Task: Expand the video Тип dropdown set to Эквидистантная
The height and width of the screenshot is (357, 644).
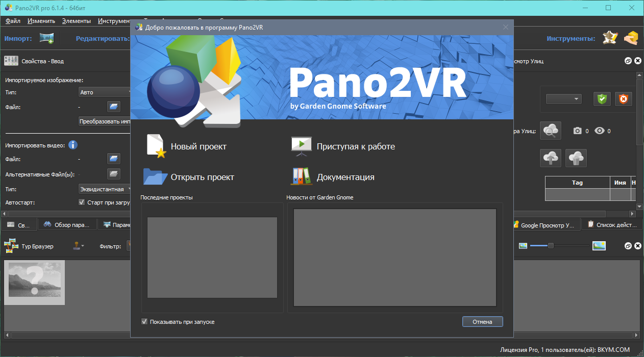Action: (105, 189)
